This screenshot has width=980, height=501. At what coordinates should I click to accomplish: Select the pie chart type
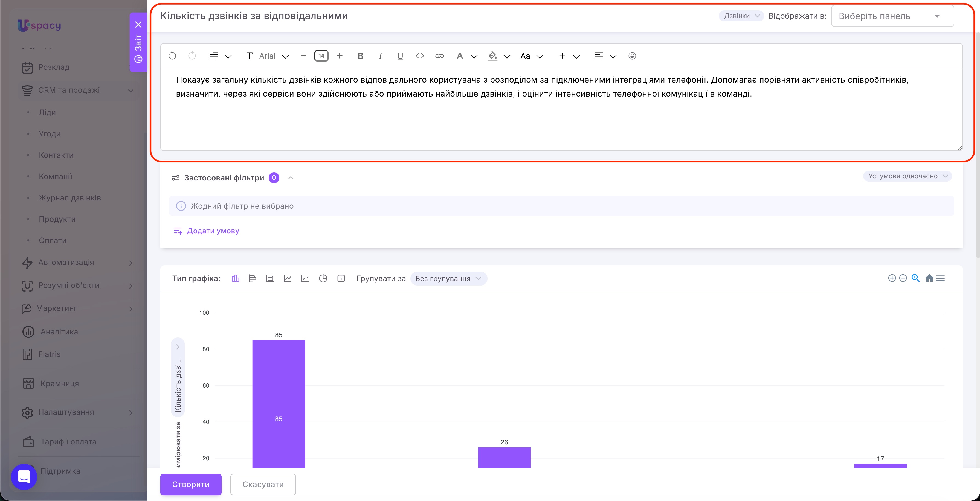pyautogui.click(x=323, y=278)
